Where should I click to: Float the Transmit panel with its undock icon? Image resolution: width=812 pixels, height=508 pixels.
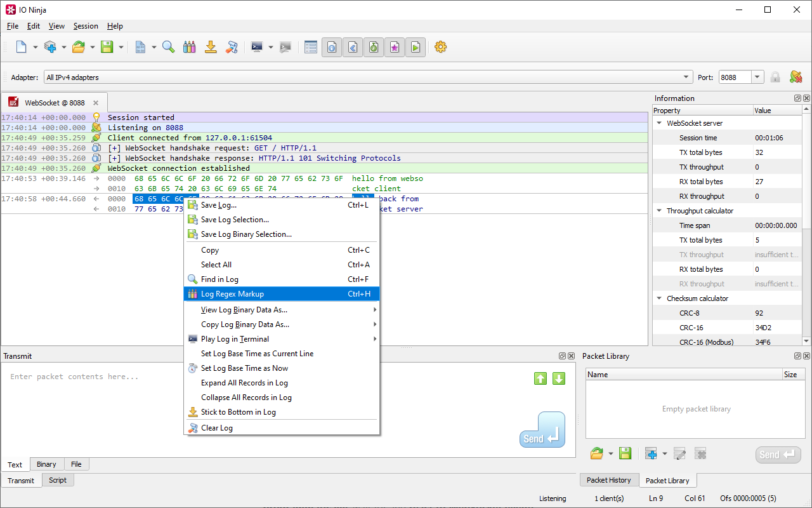tap(562, 356)
